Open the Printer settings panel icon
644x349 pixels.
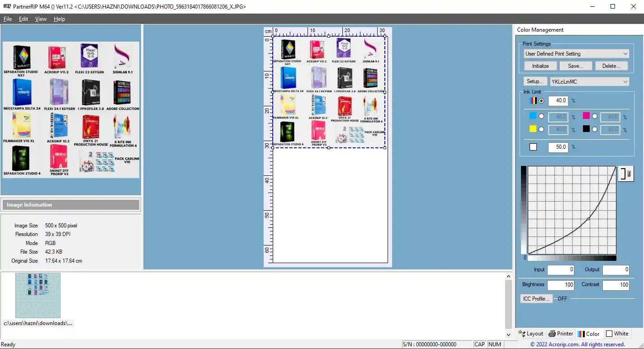point(552,334)
